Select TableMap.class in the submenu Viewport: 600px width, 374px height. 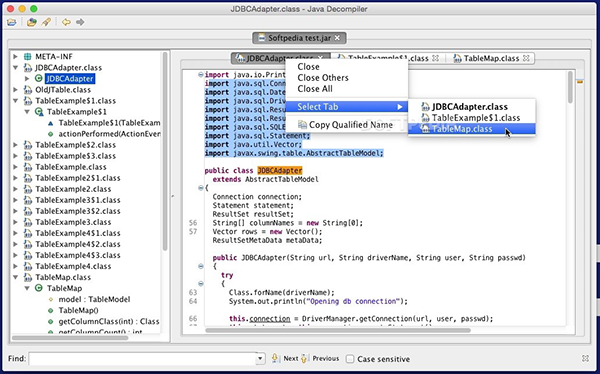click(471, 129)
